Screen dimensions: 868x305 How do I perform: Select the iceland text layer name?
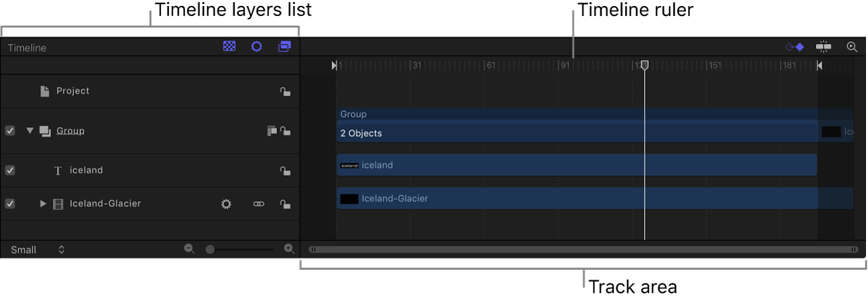pyautogui.click(x=87, y=170)
